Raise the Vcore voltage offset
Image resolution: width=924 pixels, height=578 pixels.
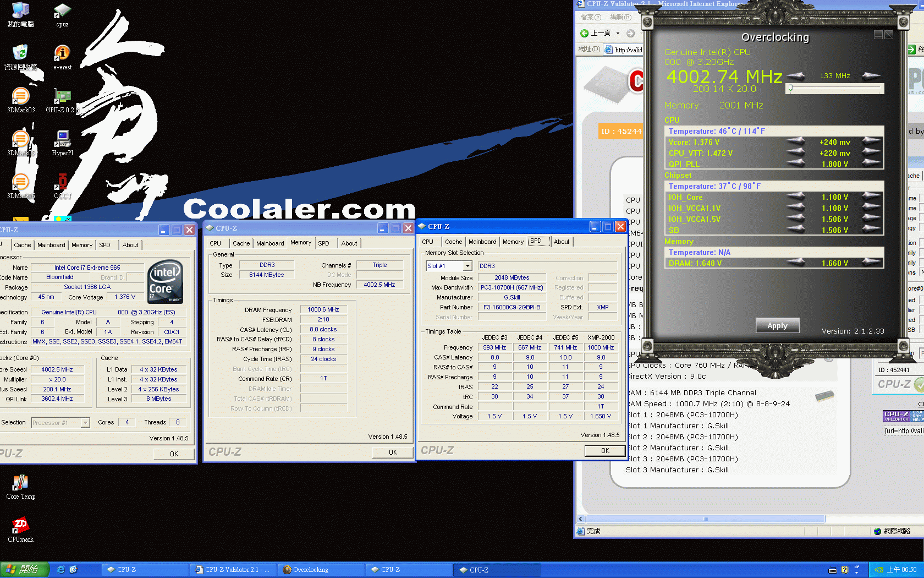871,142
